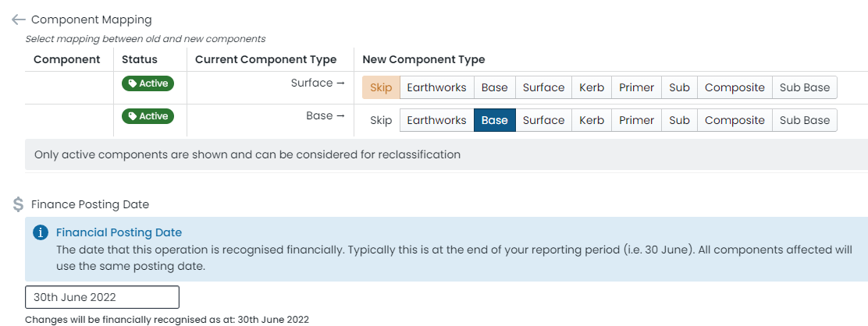Choose Sub Base in the Surface row
Viewport: 868px width, 326px height.
pyautogui.click(x=804, y=87)
